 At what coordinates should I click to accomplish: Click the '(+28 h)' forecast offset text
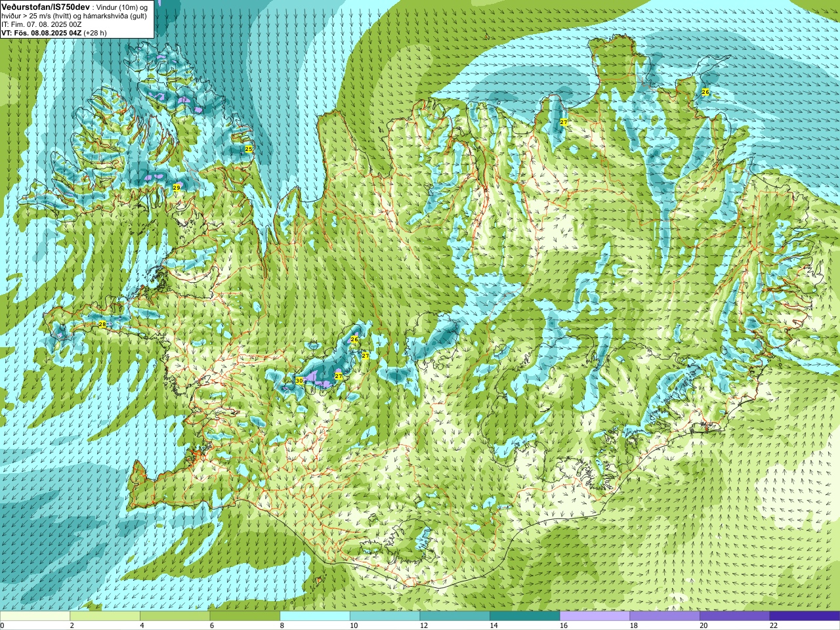[95, 33]
